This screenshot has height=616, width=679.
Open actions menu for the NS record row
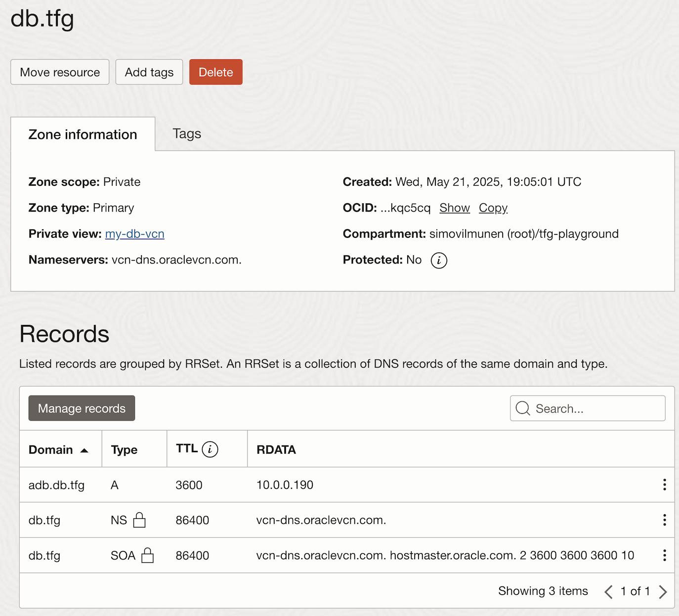tap(664, 520)
